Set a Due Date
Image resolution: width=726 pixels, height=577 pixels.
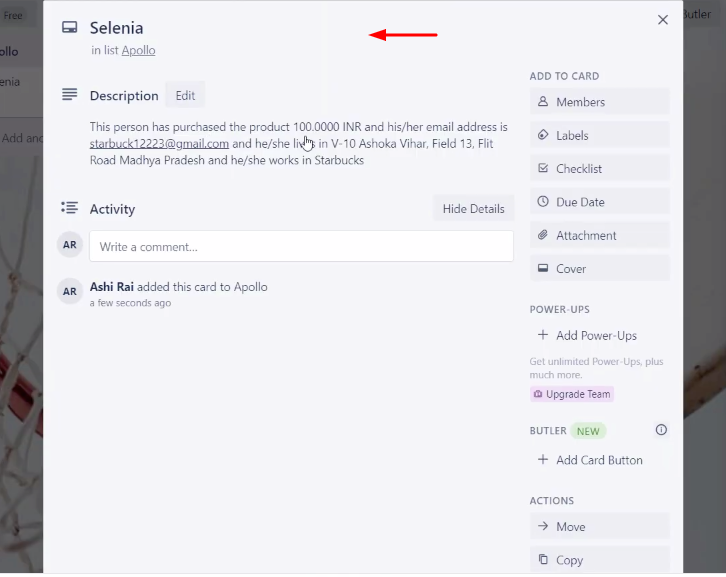click(x=600, y=202)
